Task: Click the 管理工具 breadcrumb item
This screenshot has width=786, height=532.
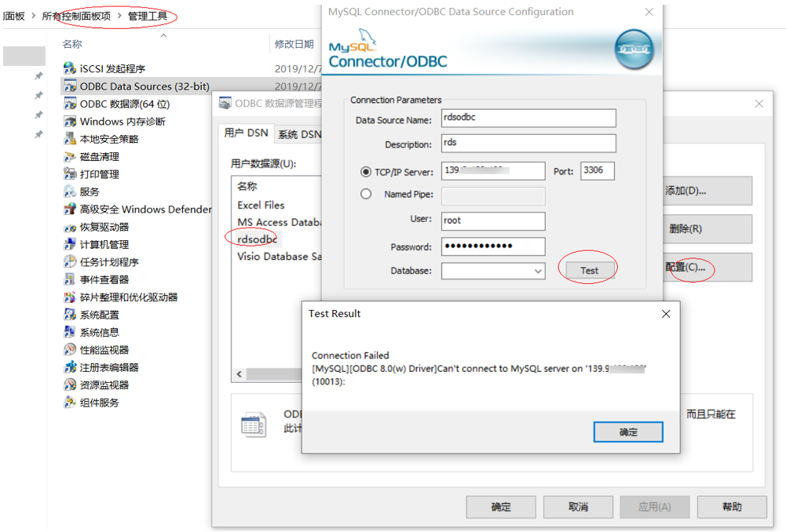Action: [x=148, y=16]
